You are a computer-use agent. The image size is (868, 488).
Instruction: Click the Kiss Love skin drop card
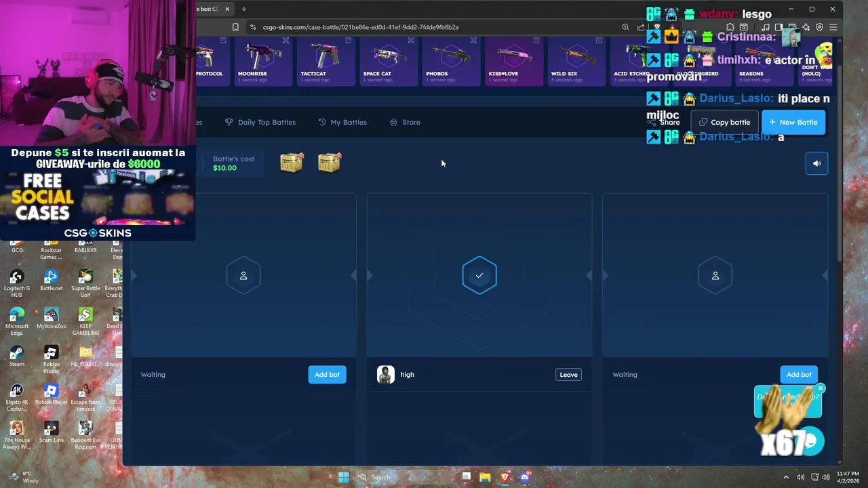pyautogui.click(x=515, y=61)
